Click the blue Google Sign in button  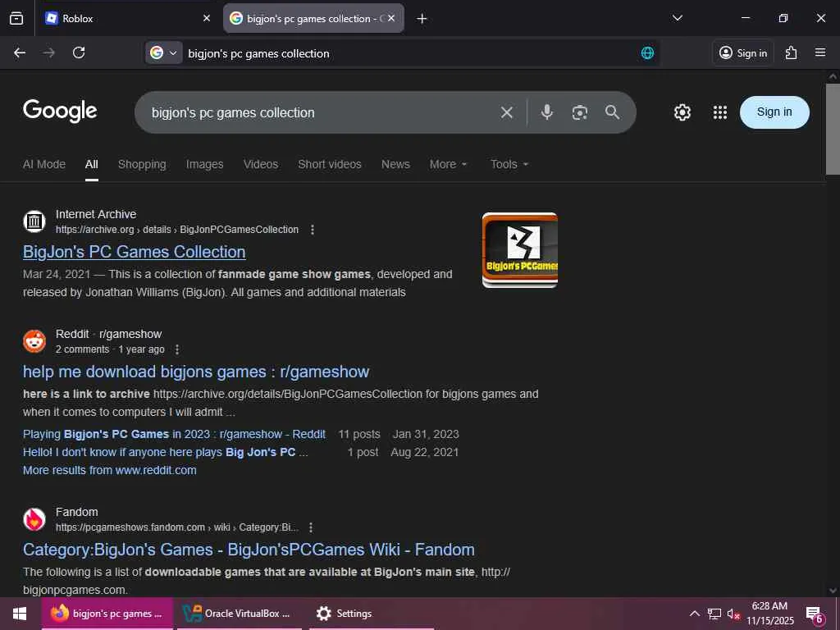click(774, 112)
